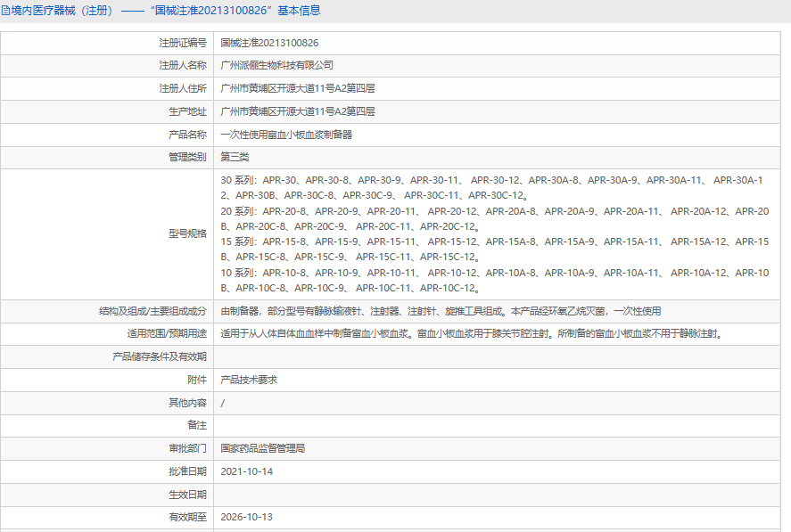
Task: Select intended use text starting 适用于从人体
Action: [472, 334]
